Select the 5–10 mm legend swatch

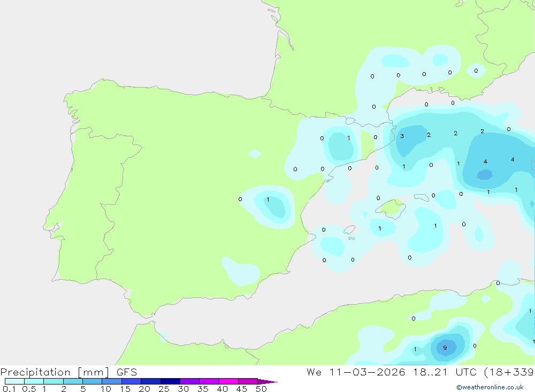coord(92,381)
